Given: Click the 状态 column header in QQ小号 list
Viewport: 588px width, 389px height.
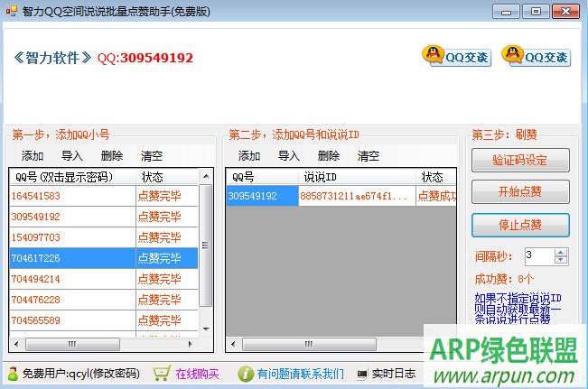Looking at the screenshot, I should point(167,177).
